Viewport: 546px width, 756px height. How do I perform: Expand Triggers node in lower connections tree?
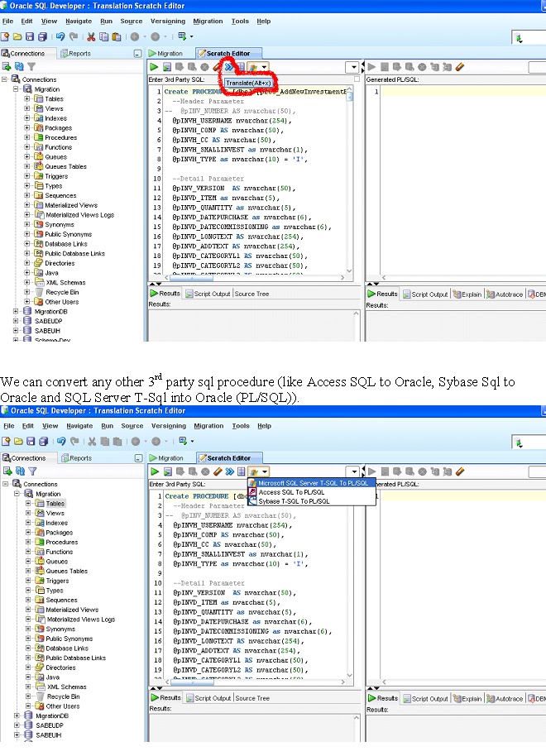tap(28, 581)
